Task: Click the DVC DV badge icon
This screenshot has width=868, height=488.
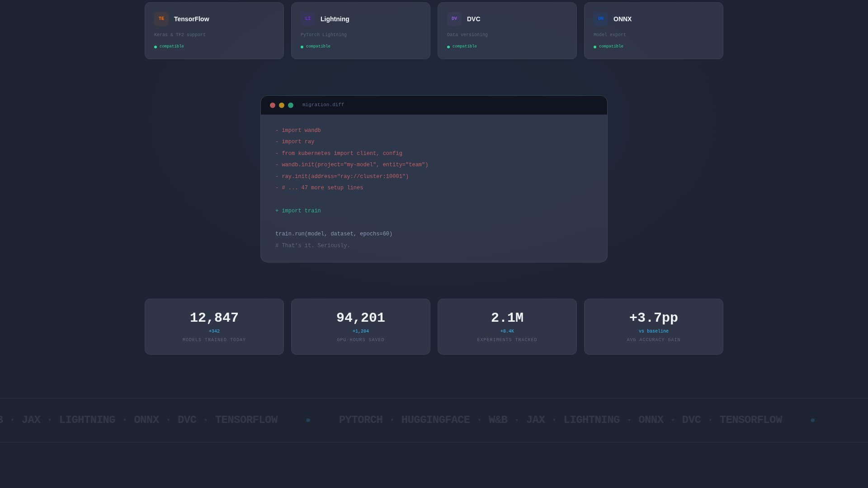Action: [x=454, y=19]
